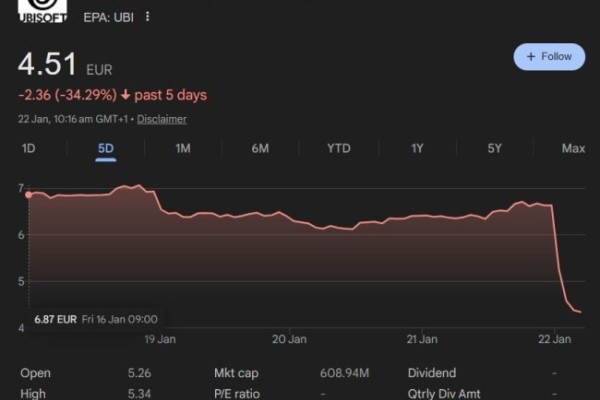Open the three-dot menu beside EPA: UBI
Image resolution: width=600 pixels, height=400 pixels.
(147, 16)
